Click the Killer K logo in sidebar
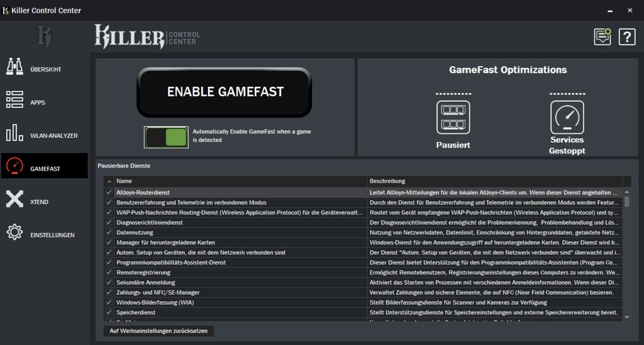Screen dimensions: 644x345 (x=45, y=36)
